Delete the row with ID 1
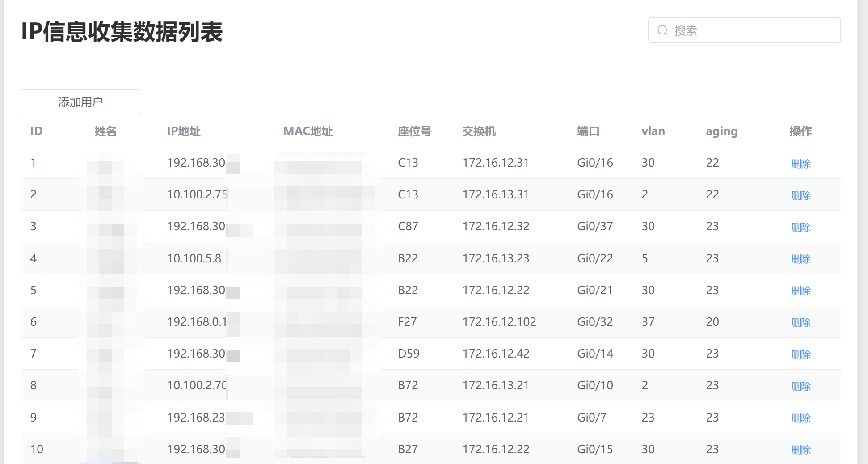This screenshot has width=868, height=464. click(x=801, y=164)
